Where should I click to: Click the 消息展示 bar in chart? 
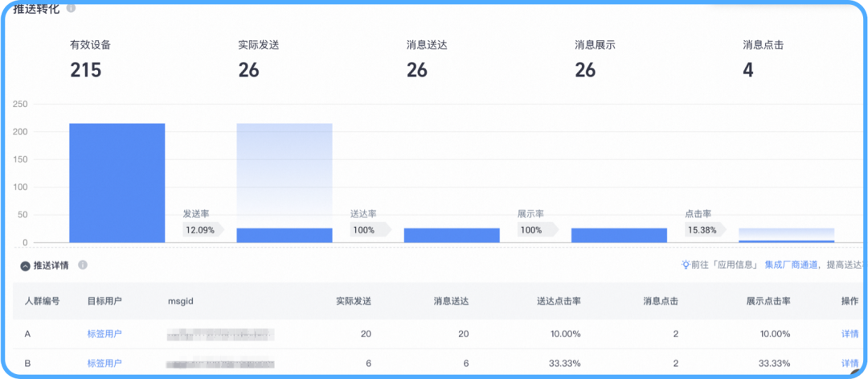(x=620, y=236)
